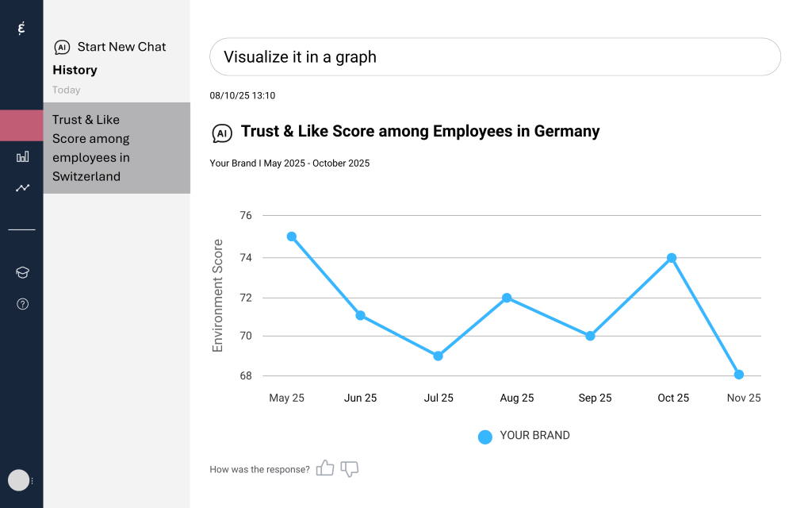This screenshot has height=508, width=812.
Task: Click the thumbs down feedback icon
Action: click(x=349, y=469)
